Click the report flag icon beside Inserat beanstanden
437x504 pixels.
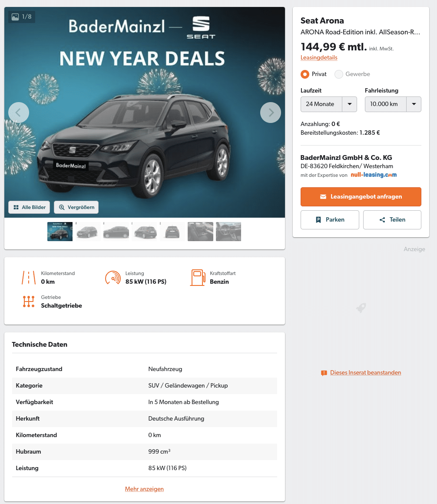pyautogui.click(x=324, y=373)
